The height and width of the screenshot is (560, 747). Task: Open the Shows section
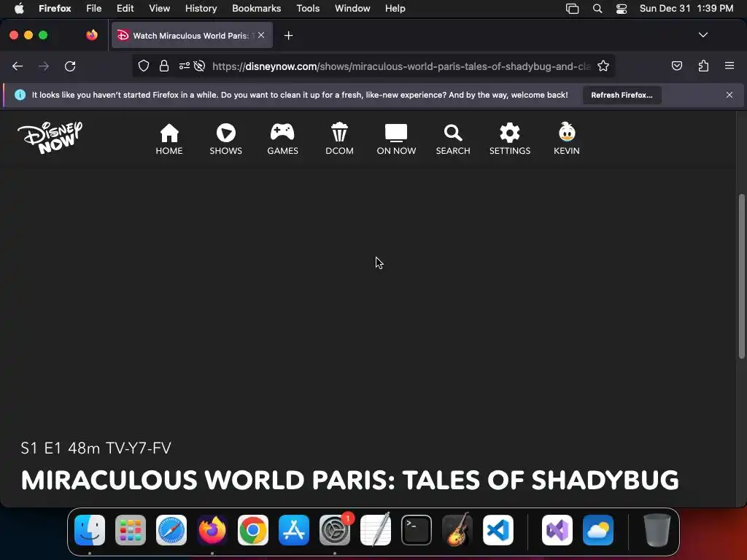pos(226,139)
